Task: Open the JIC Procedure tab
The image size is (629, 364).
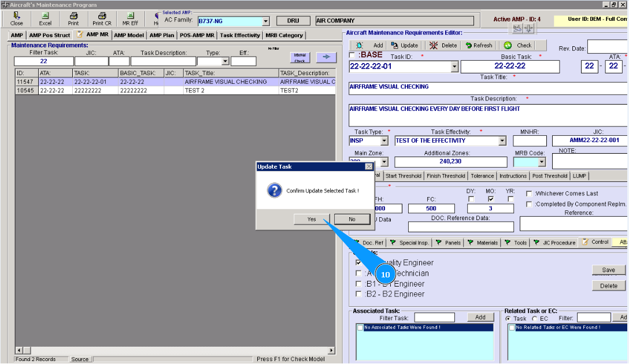Action: [x=554, y=243]
